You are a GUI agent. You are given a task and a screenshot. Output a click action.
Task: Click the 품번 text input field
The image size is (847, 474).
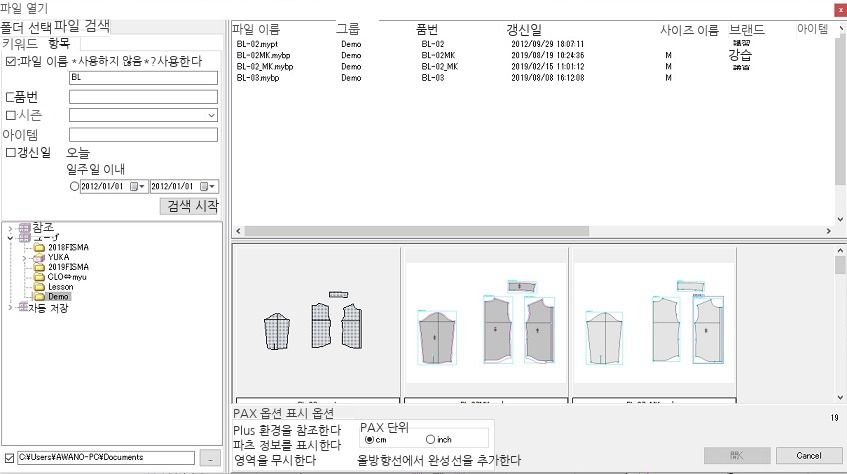click(143, 97)
